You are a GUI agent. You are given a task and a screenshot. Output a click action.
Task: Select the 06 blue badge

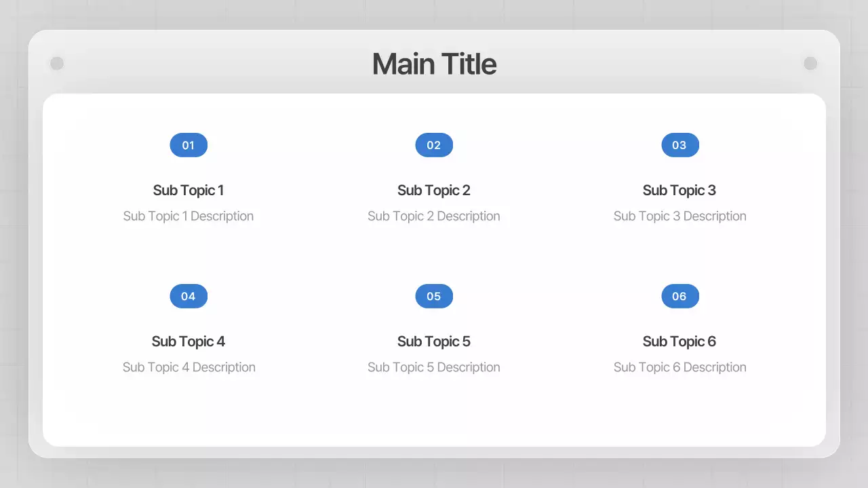click(679, 296)
